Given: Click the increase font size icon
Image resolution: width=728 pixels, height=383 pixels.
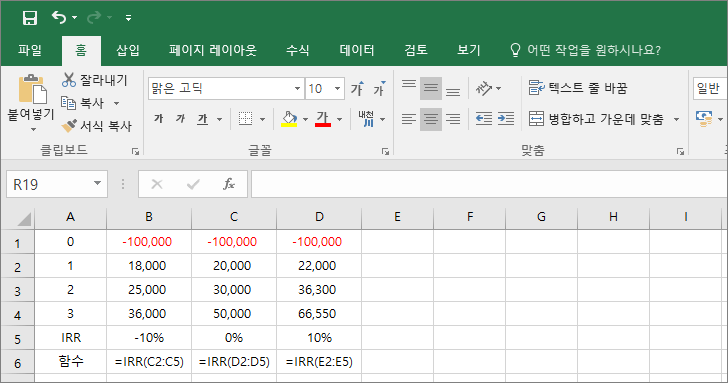Looking at the screenshot, I should (357, 88).
